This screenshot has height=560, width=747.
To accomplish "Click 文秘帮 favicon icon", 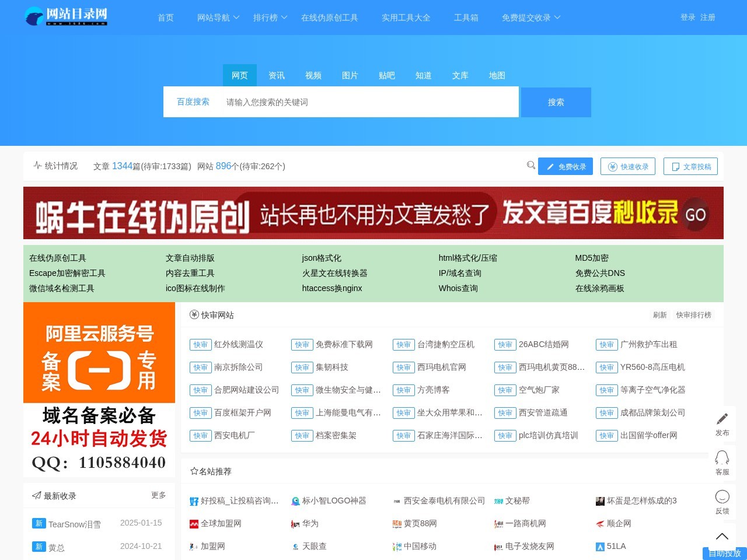I will click(498, 501).
